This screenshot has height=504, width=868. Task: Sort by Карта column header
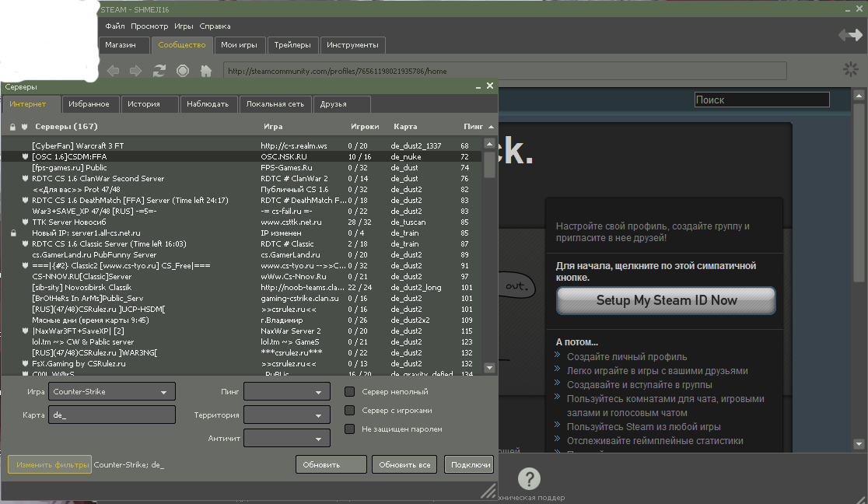(405, 127)
